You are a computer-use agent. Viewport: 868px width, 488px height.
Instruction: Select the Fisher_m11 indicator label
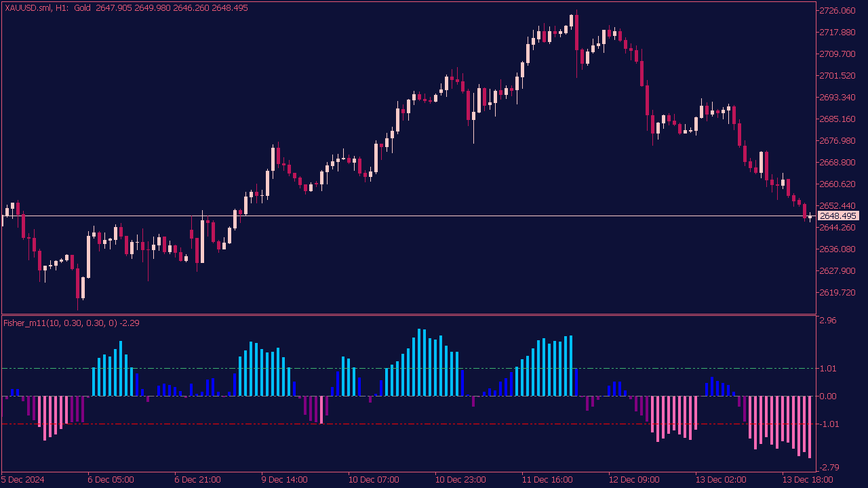click(71, 323)
